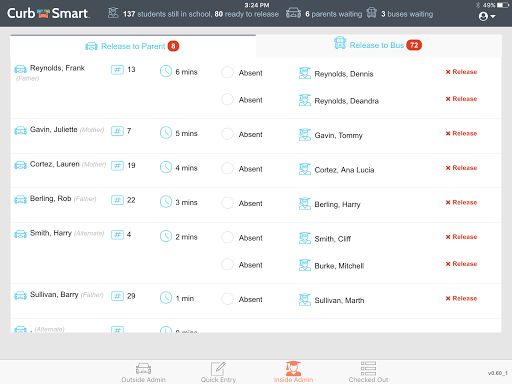Click the clock icon showing 5 mins
The image size is (512, 384).
[x=166, y=133]
